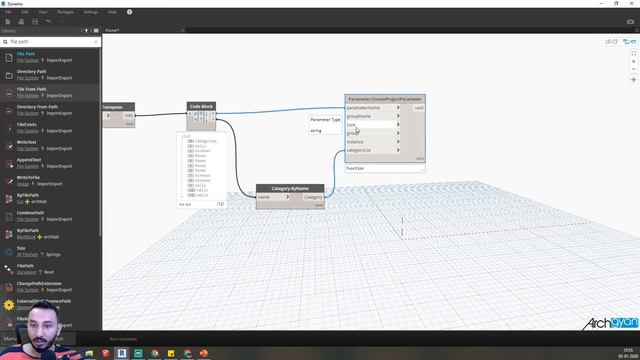
Task: Click into the library search field
Action: [x=51, y=42]
